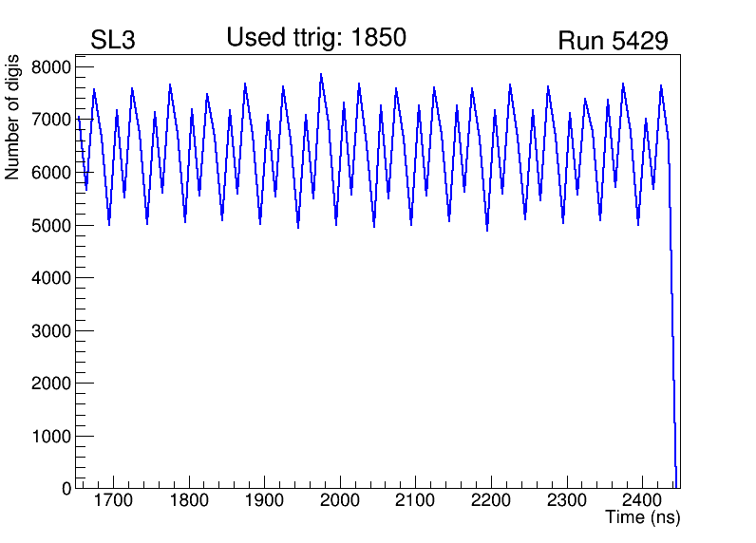
Task: Click the 2300 x-axis tick label
Action: click(567, 500)
